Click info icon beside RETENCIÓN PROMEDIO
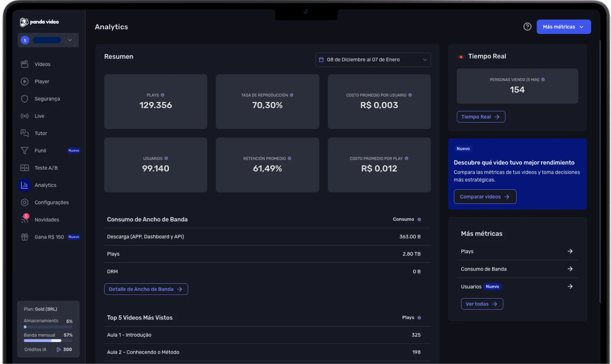The width and height of the screenshot is (611, 364). coord(289,158)
